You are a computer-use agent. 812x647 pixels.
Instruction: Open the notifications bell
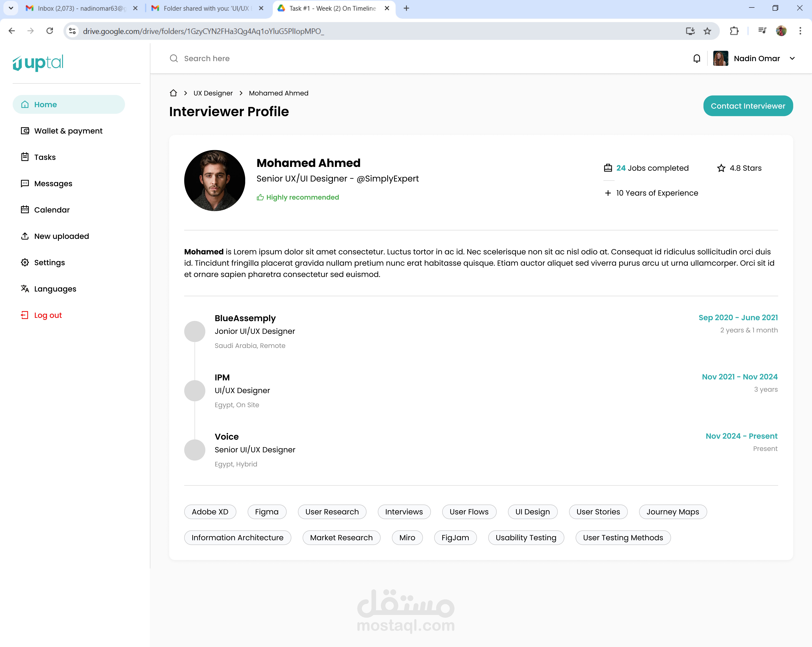(x=696, y=58)
